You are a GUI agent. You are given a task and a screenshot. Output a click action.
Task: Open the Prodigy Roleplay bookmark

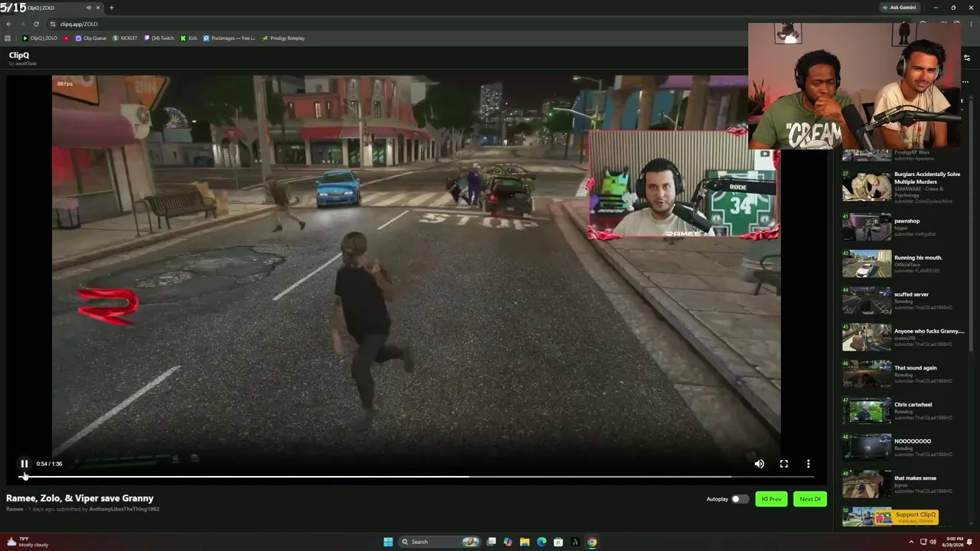[x=283, y=38]
